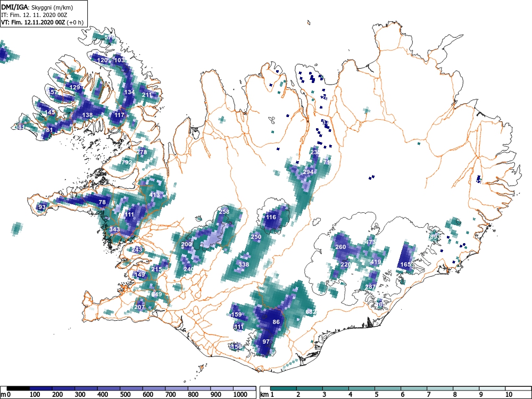Select visibility value 93 on the map
The width and height of the screenshot is (532, 399).
pyautogui.click(x=42, y=207)
